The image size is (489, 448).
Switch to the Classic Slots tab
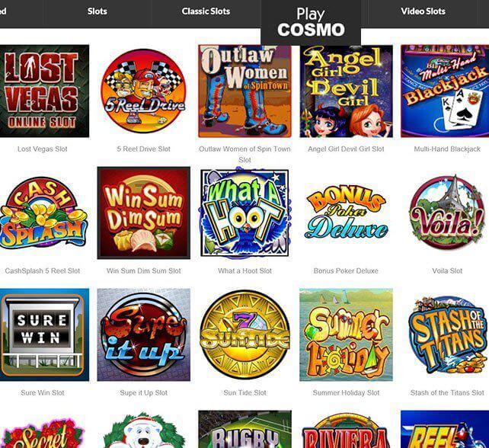pyautogui.click(x=206, y=11)
